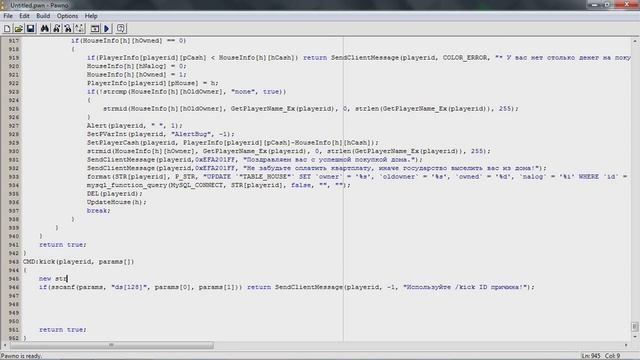Click the vertical scrollbar thumb

point(635,327)
